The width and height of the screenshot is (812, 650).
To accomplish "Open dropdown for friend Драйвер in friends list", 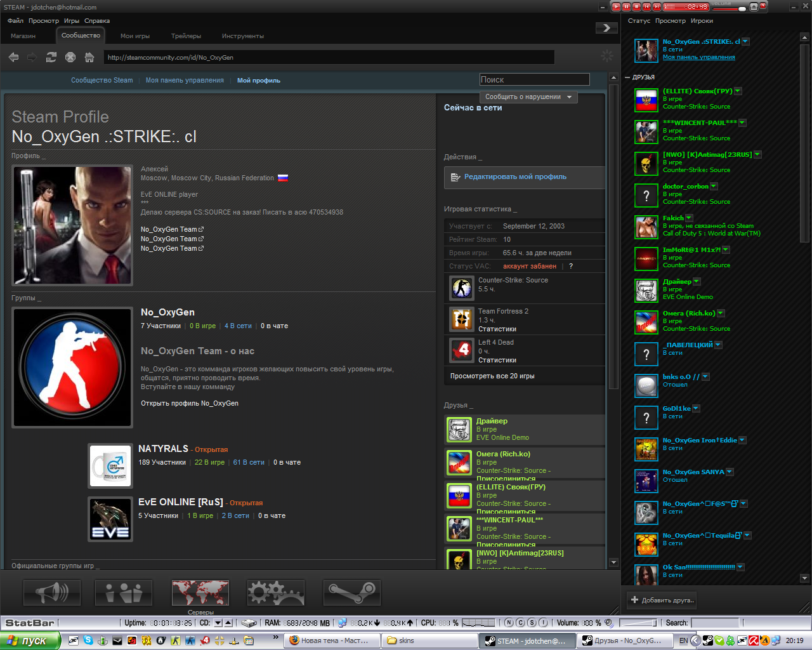I will click(x=697, y=281).
